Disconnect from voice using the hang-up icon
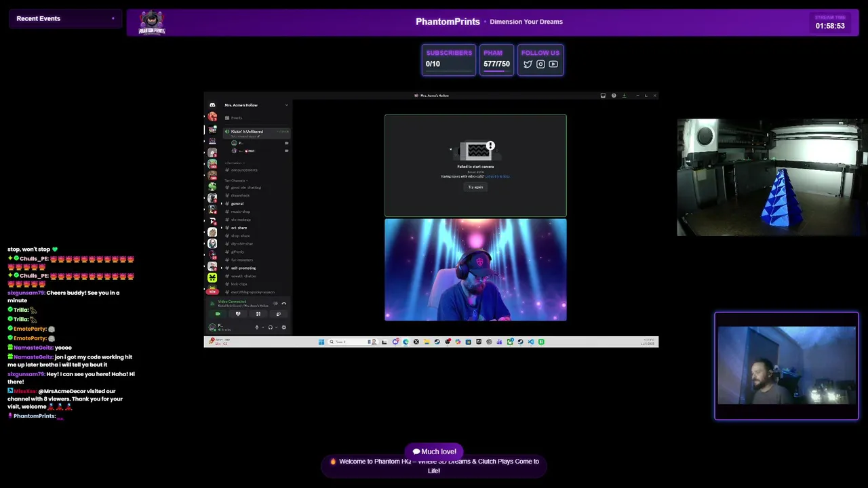 coord(283,304)
